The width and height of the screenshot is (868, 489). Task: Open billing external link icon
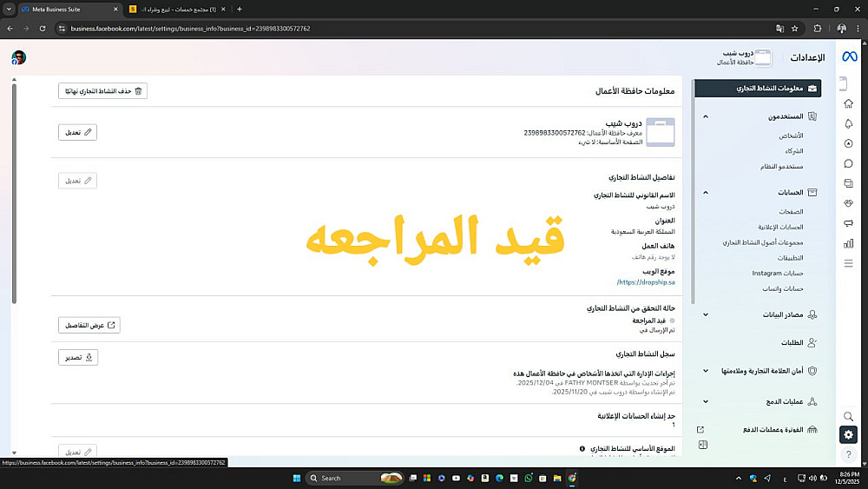(700, 430)
